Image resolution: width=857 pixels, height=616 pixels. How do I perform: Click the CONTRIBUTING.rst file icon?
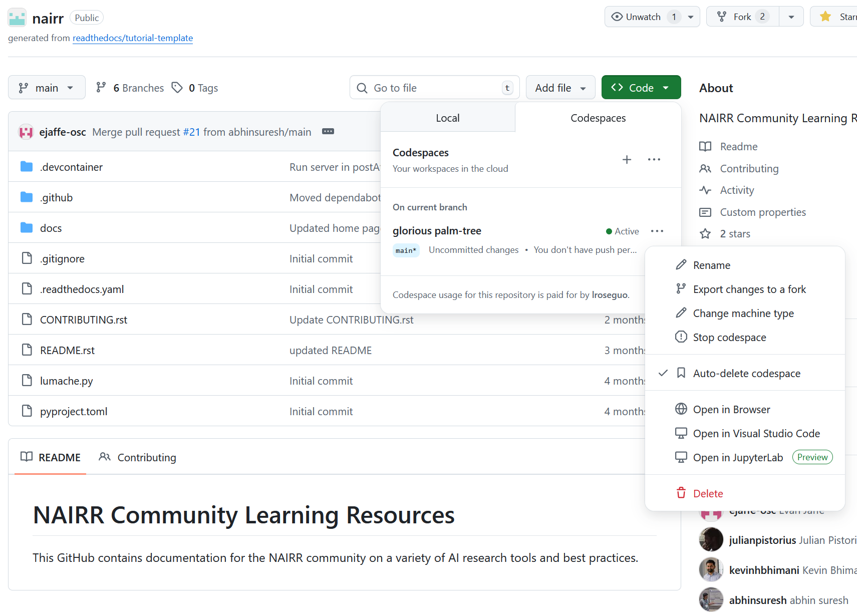coord(27,320)
